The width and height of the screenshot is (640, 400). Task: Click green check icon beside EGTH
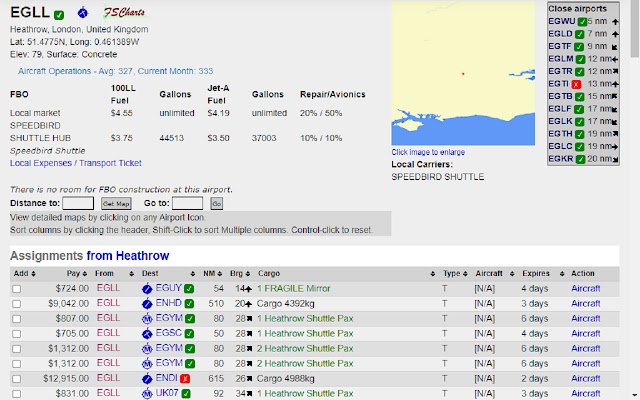(x=580, y=134)
